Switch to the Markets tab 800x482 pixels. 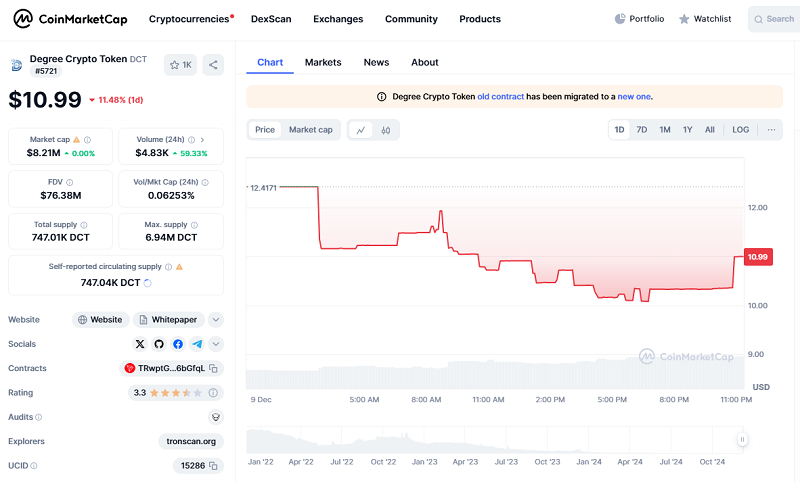click(x=323, y=62)
